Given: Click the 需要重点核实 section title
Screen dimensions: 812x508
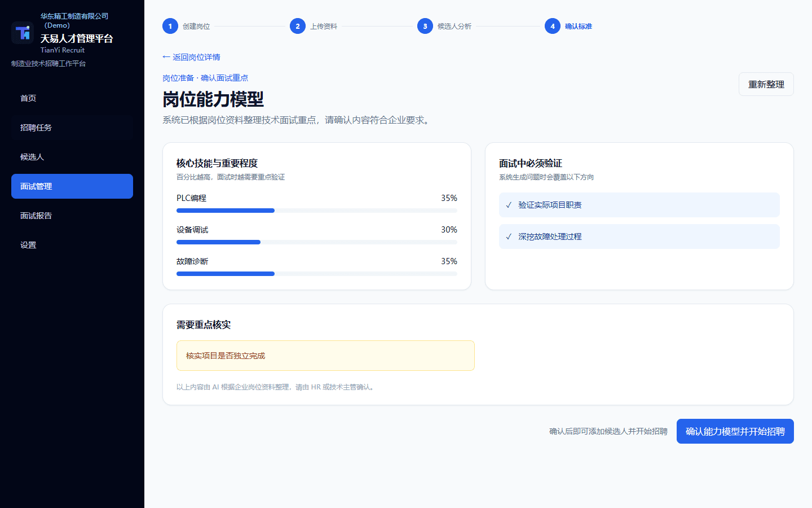Looking at the screenshot, I should [x=204, y=325].
